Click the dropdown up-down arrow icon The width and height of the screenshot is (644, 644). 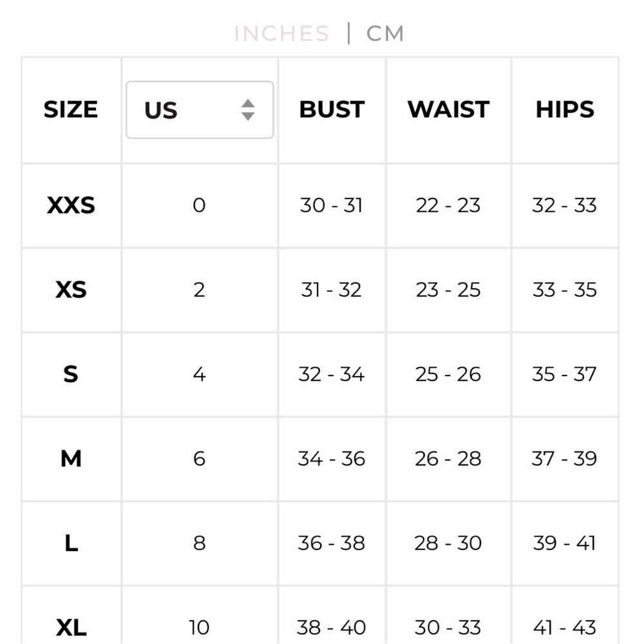(x=248, y=109)
